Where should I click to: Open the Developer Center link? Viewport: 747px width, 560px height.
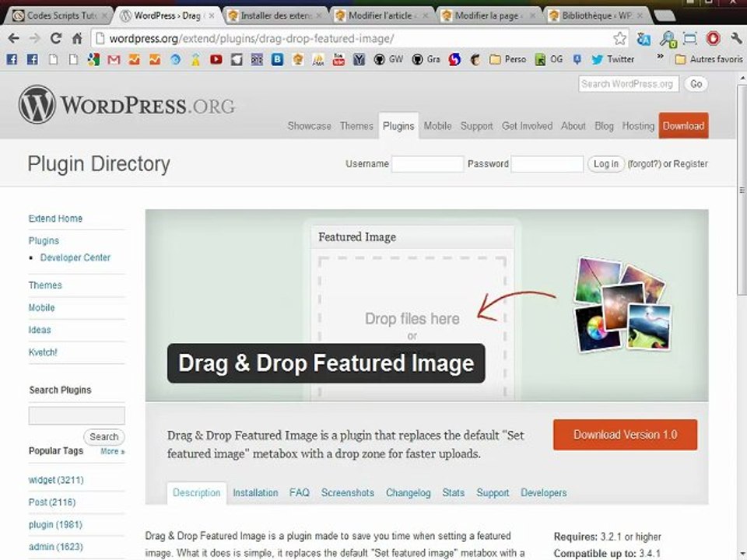pos(75,257)
